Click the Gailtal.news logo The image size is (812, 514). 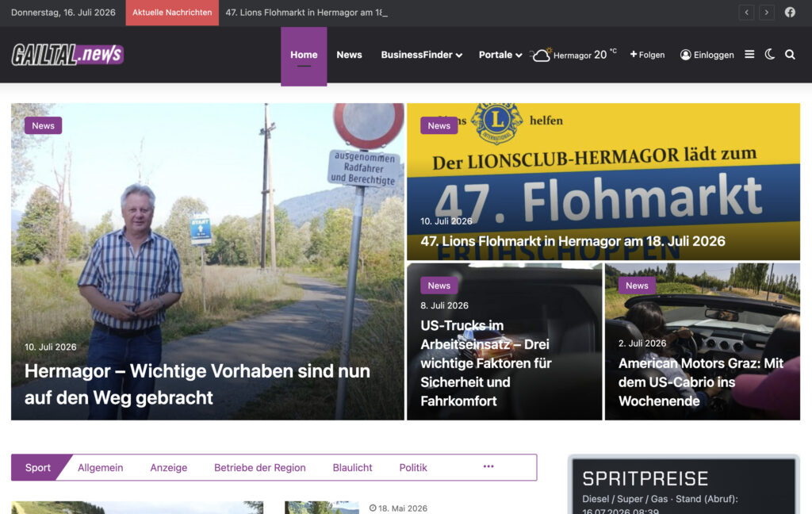pos(67,55)
